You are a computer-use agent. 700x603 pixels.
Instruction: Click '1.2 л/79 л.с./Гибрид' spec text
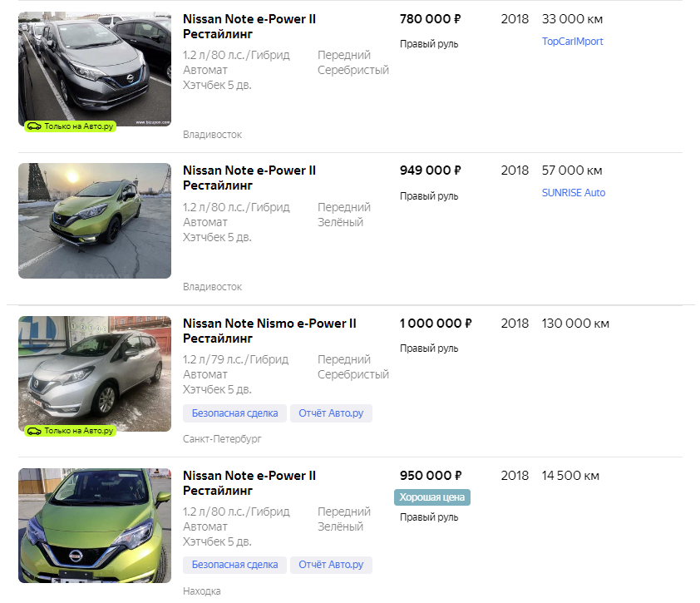pyautogui.click(x=236, y=359)
